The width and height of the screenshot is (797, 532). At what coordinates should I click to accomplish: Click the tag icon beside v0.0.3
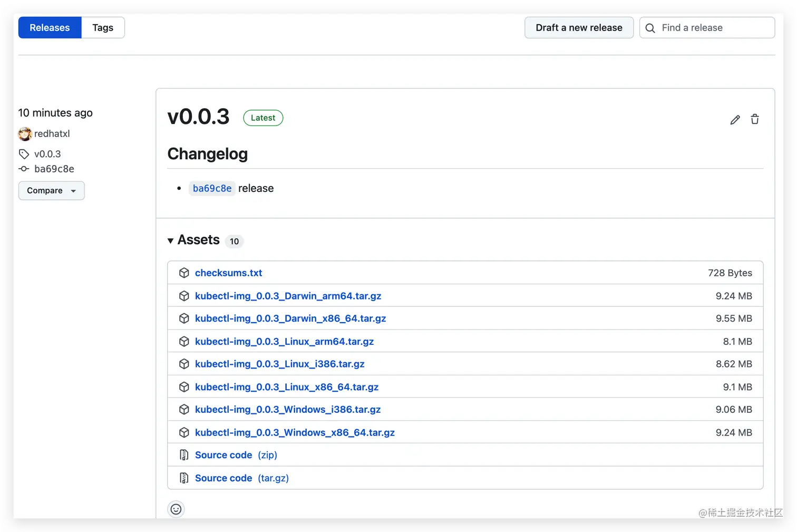pos(24,154)
